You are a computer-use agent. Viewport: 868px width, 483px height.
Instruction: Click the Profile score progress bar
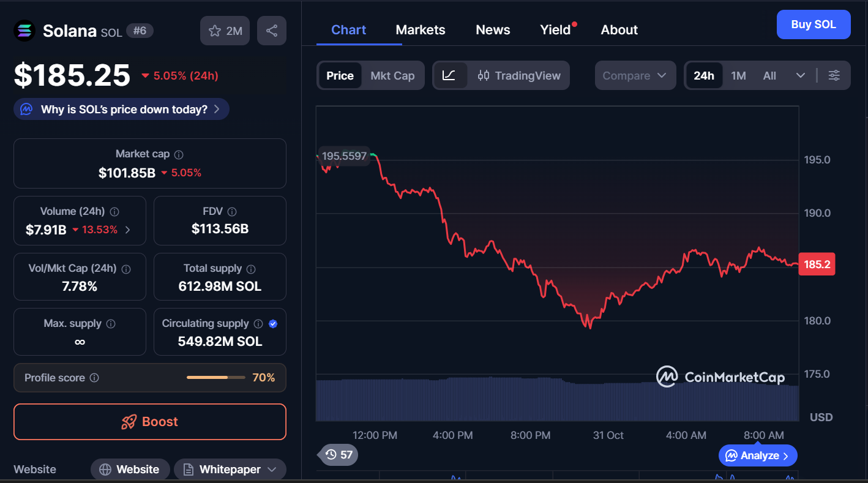point(215,378)
